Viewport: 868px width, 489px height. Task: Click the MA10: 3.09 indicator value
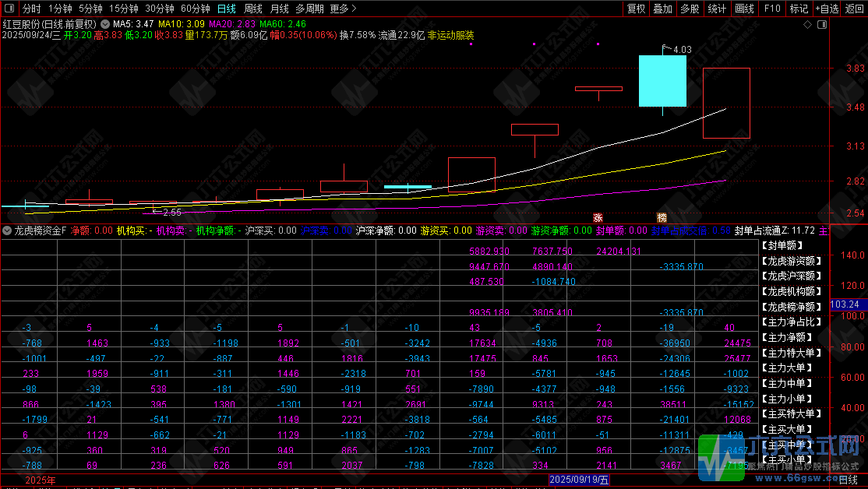(181, 24)
